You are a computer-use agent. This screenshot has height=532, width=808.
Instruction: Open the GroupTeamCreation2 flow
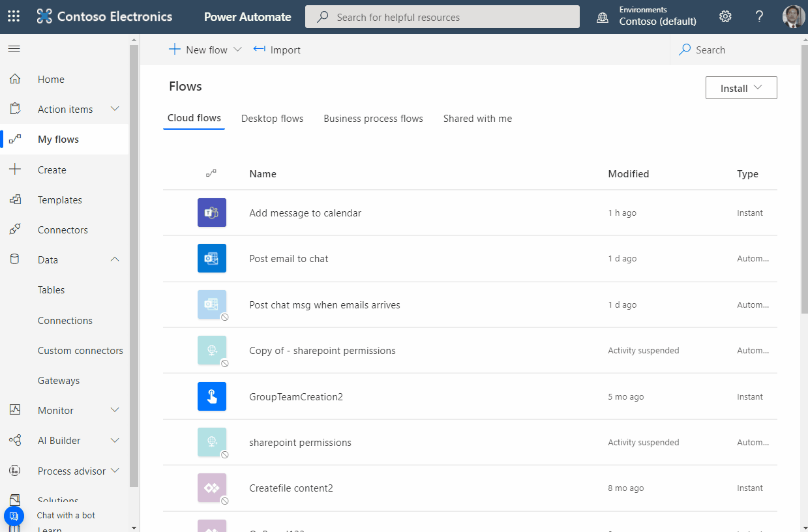click(296, 396)
